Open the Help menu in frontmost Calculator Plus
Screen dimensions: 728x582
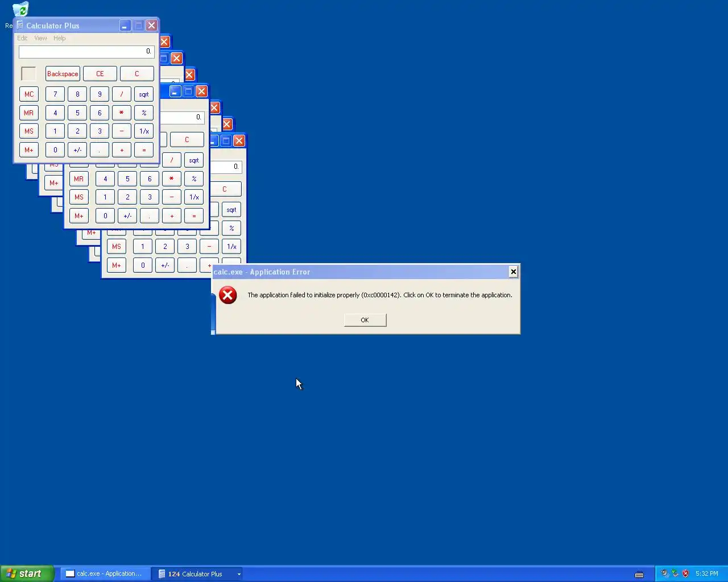point(60,38)
